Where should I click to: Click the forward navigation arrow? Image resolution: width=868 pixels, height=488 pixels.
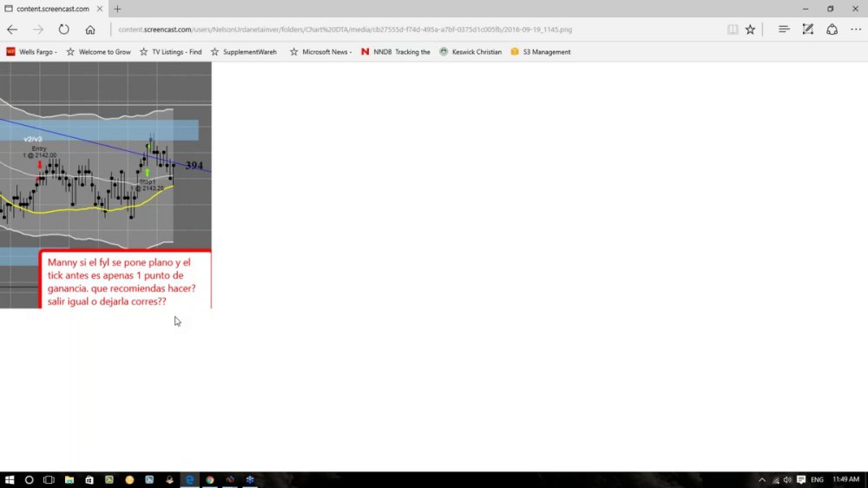(x=37, y=30)
